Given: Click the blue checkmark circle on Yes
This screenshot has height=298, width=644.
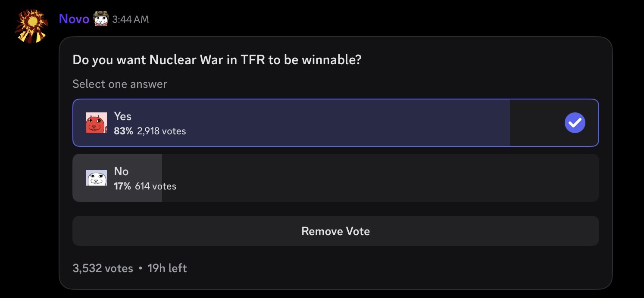Looking at the screenshot, I should 575,123.
